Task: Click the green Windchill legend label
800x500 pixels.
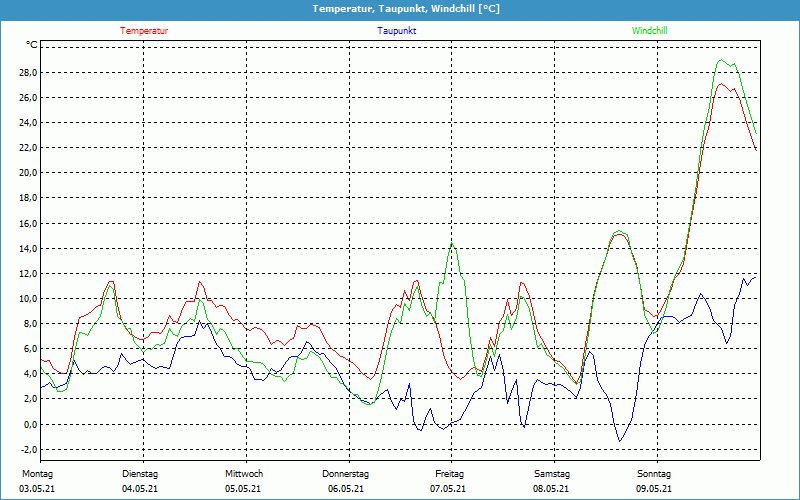Action: click(x=649, y=31)
